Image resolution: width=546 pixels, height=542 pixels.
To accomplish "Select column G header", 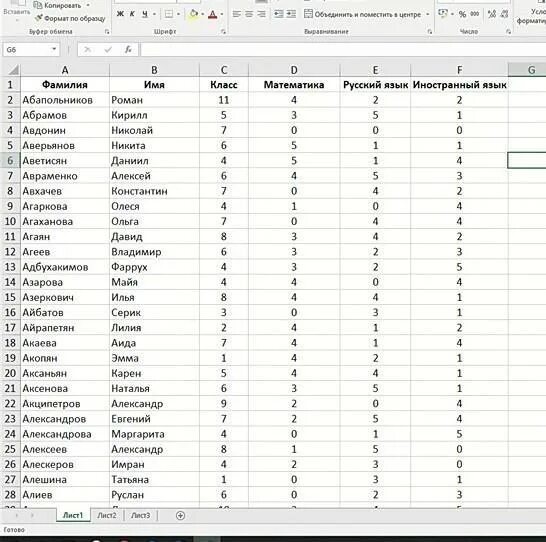I will click(528, 70).
